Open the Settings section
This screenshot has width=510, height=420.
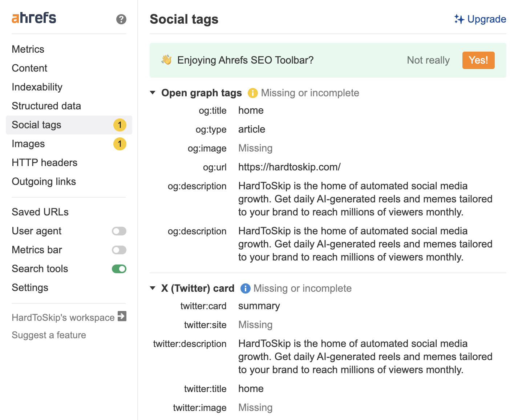pyautogui.click(x=30, y=288)
